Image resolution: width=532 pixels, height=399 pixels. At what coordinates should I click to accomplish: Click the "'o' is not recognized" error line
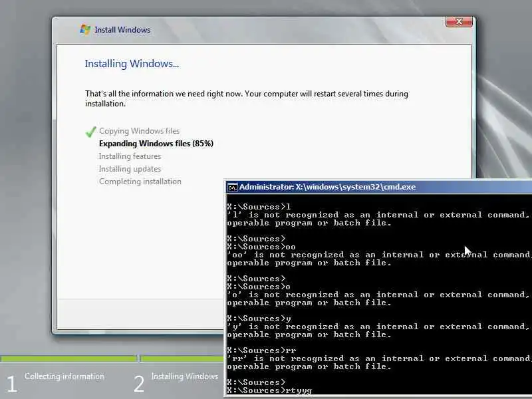pyautogui.click(x=378, y=295)
